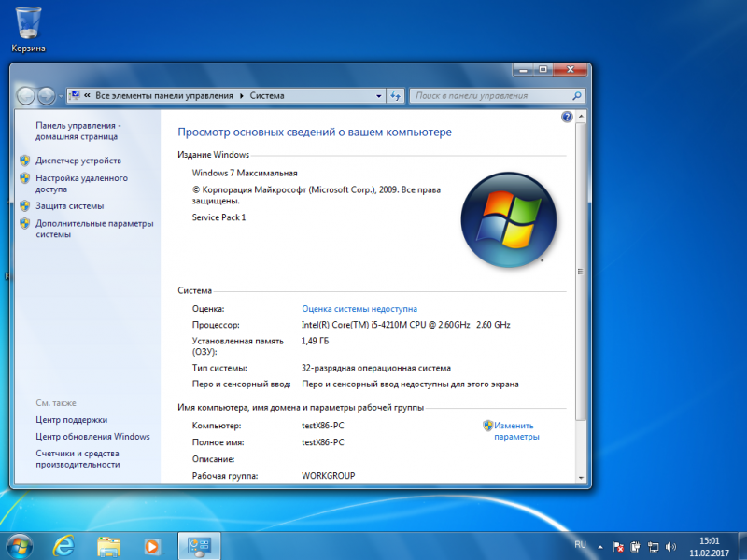747x560 pixels.
Task: Click RU language indicator
Action: [x=580, y=545]
